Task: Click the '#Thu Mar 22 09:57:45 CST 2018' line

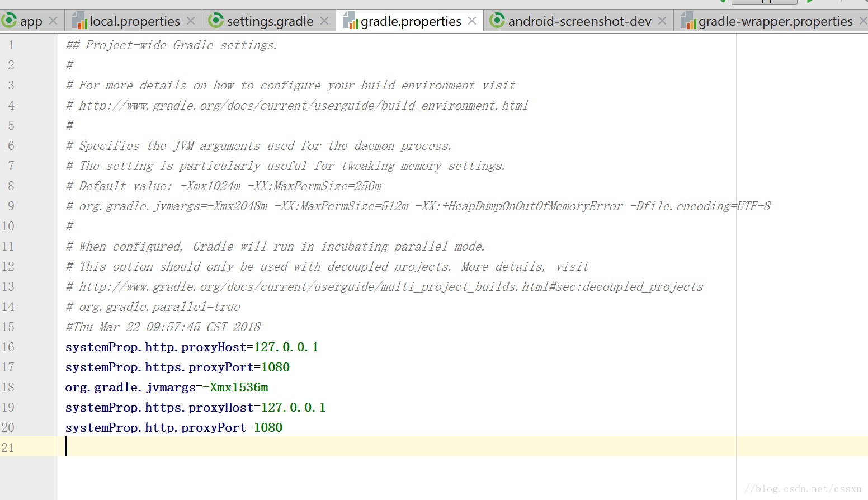Action: (163, 327)
